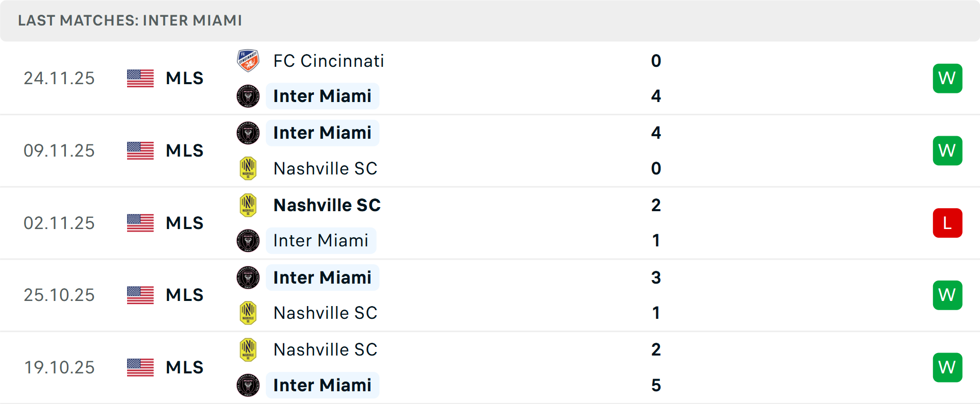Click Nashville SC crest in 19.10.25 match
This screenshot has height=404, width=980.
(248, 350)
